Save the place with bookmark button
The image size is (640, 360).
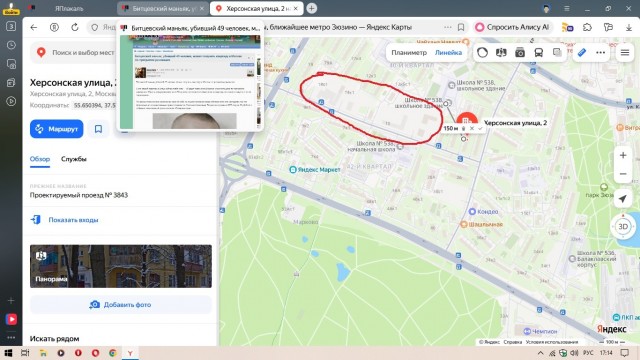[x=98, y=129]
